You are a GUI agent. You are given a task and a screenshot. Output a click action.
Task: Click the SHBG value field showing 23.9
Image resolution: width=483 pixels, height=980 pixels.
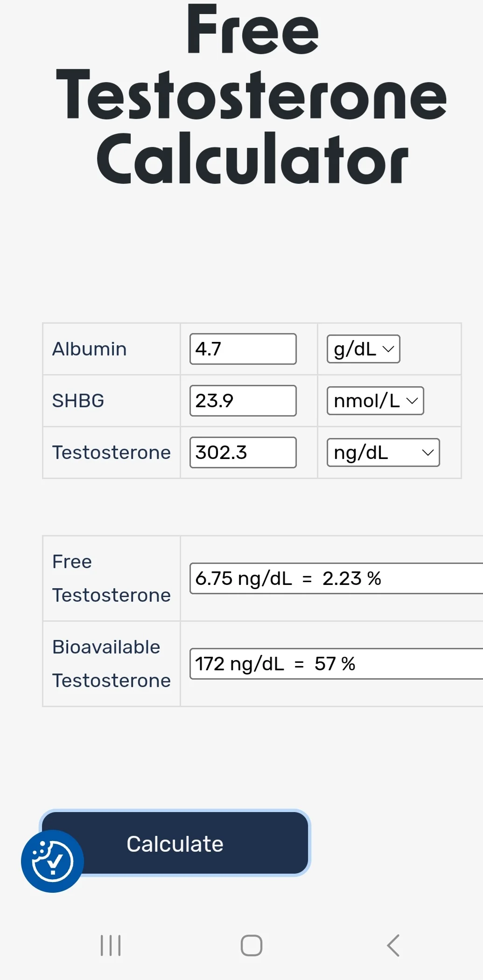click(243, 401)
